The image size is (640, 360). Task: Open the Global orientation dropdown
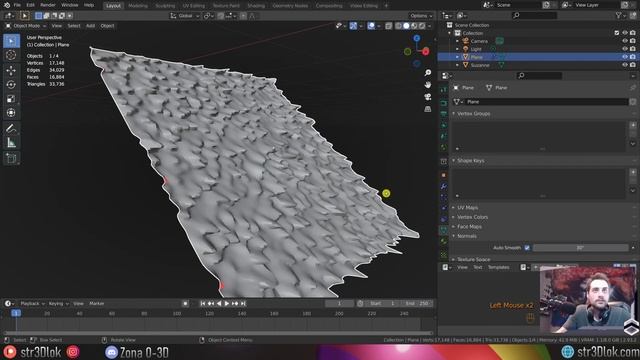click(x=184, y=16)
